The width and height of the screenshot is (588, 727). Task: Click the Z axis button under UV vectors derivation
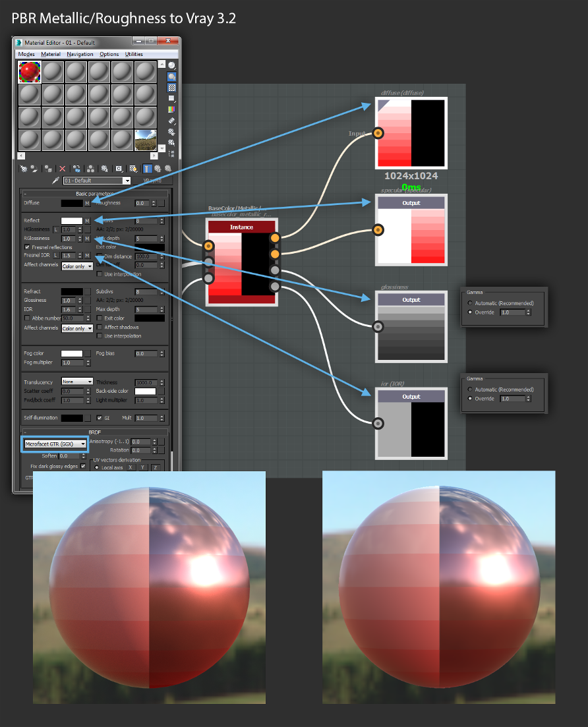156,467
